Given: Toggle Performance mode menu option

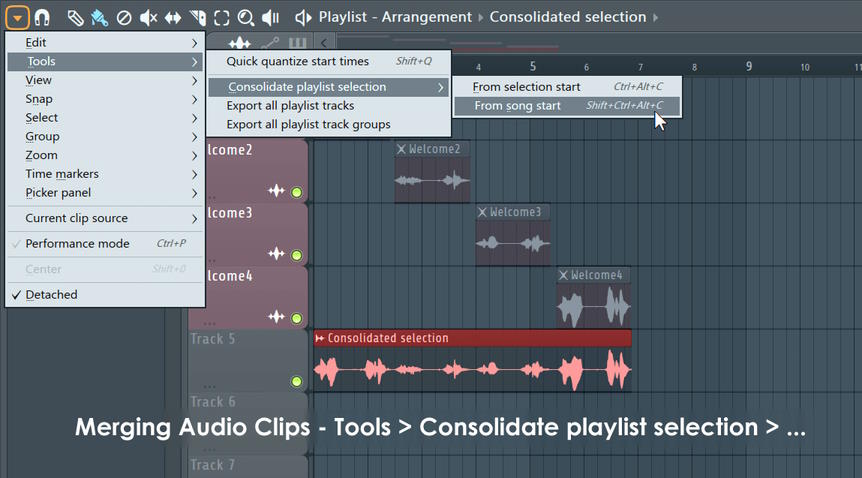Looking at the screenshot, I should 77,244.
